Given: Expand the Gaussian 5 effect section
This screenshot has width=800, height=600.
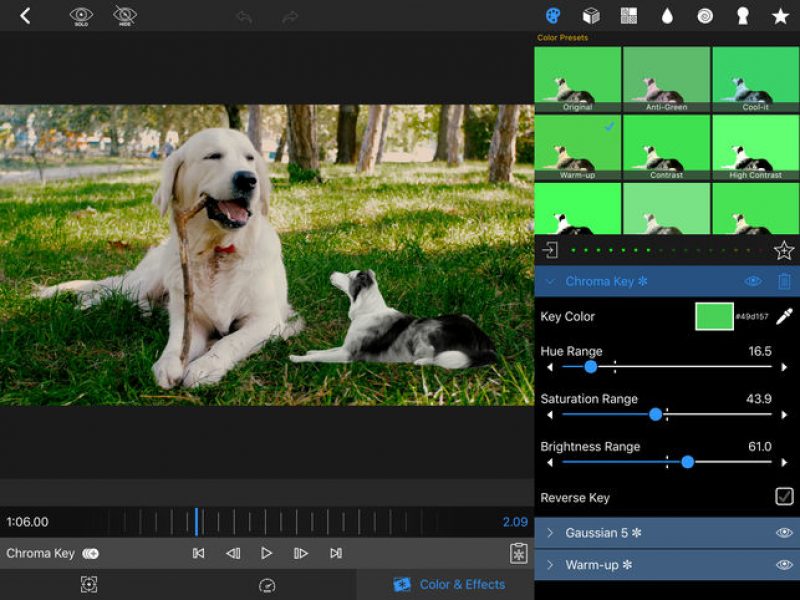Looking at the screenshot, I should click(549, 535).
